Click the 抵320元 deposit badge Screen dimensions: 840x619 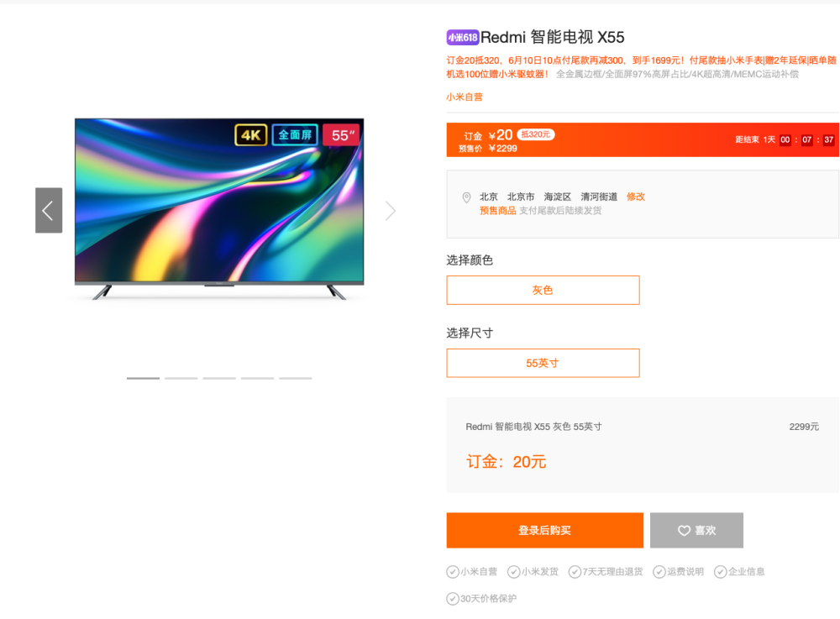536,134
